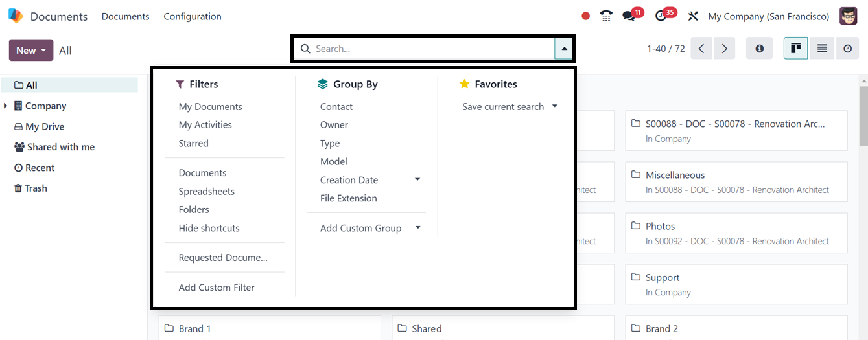The width and height of the screenshot is (868, 340).
Task: Toggle the Starred filter
Action: point(194,143)
